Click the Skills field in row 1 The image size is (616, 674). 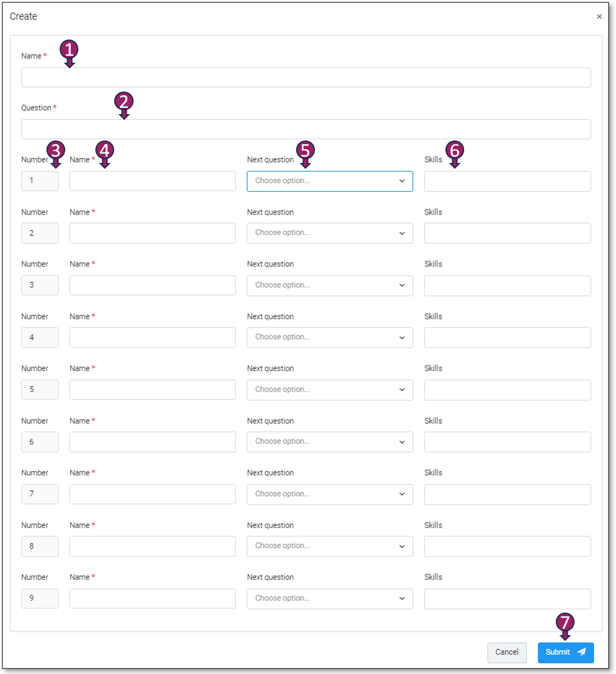pyautogui.click(x=507, y=181)
